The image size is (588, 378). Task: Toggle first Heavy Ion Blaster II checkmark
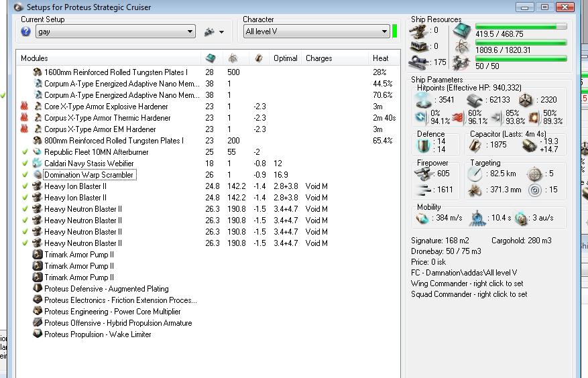[x=25, y=186]
